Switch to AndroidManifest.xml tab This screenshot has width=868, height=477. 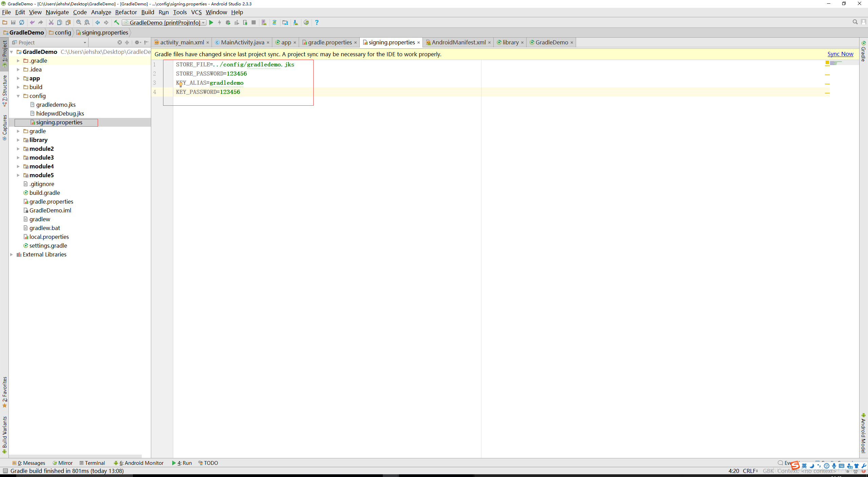pyautogui.click(x=458, y=42)
